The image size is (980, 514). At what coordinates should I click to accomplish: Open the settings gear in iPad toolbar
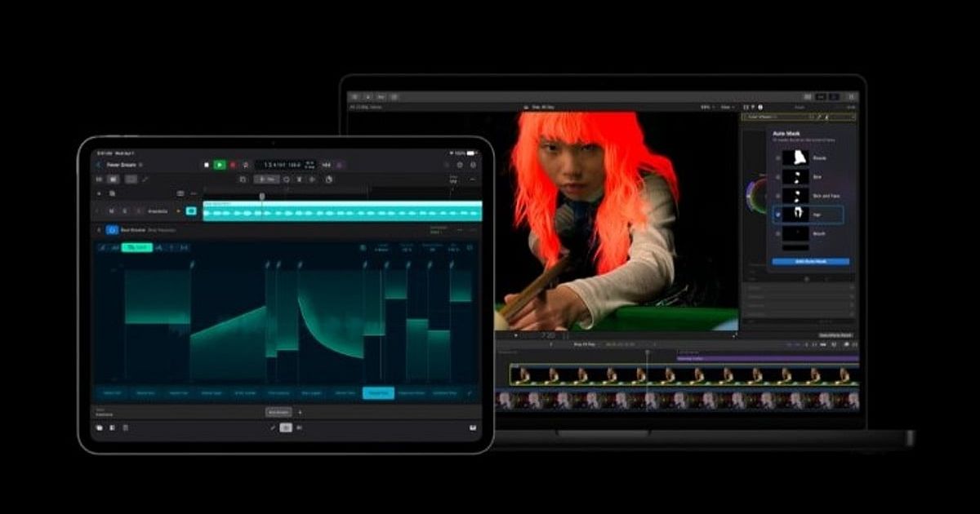click(x=460, y=165)
